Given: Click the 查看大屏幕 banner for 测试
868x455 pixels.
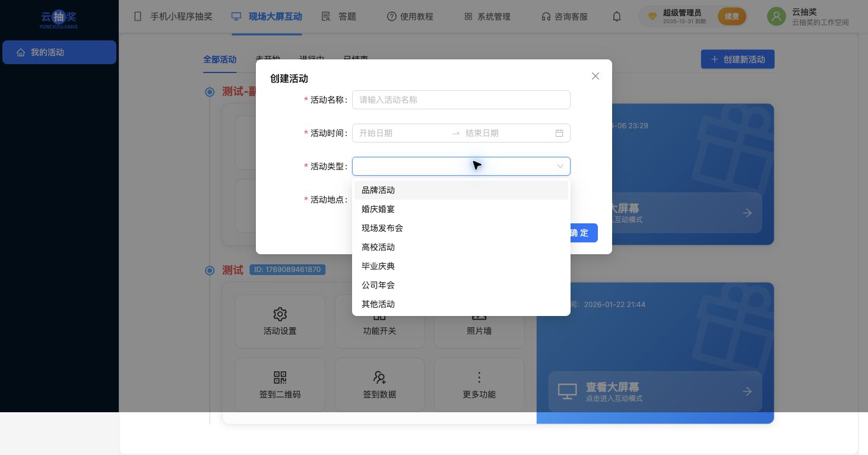Looking at the screenshot, I should [x=655, y=391].
